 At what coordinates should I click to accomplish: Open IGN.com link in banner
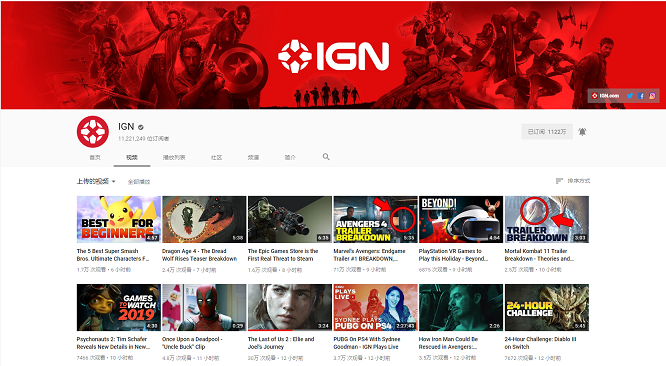(x=606, y=96)
